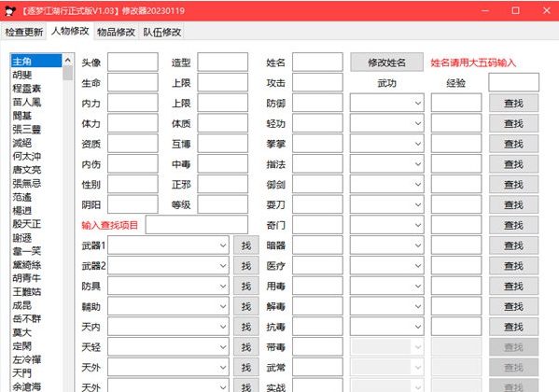The height and width of the screenshot is (392, 559).
Task: Click the 查找 button in the 轻功 row
Action: tap(513, 123)
